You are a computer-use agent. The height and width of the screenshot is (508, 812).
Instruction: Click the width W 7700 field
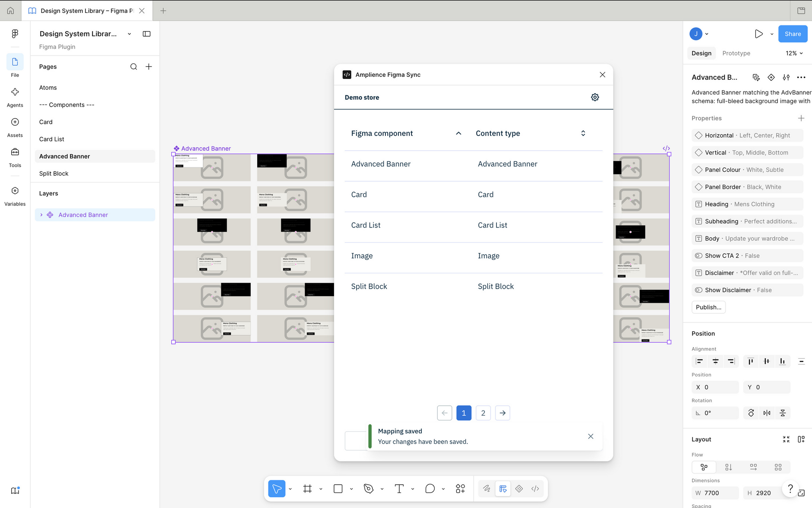coord(715,493)
